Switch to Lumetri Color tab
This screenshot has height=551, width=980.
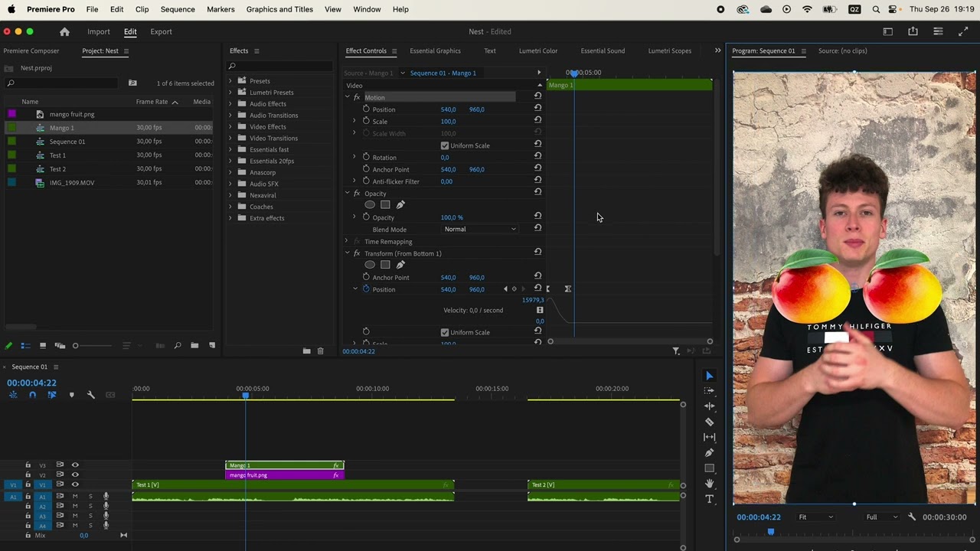click(538, 51)
